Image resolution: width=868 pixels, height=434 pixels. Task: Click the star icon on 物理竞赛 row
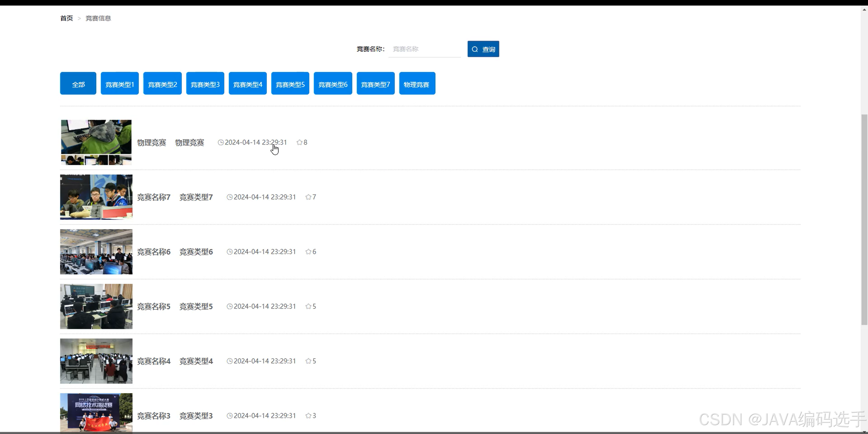[x=299, y=142]
